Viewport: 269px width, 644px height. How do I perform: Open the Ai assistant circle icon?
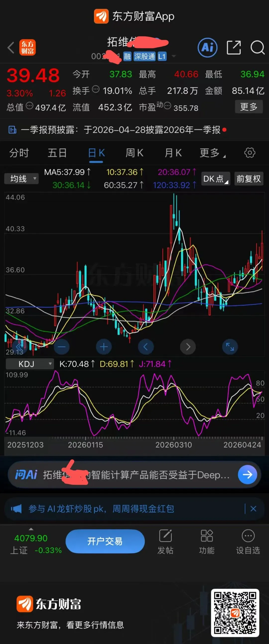(x=207, y=47)
